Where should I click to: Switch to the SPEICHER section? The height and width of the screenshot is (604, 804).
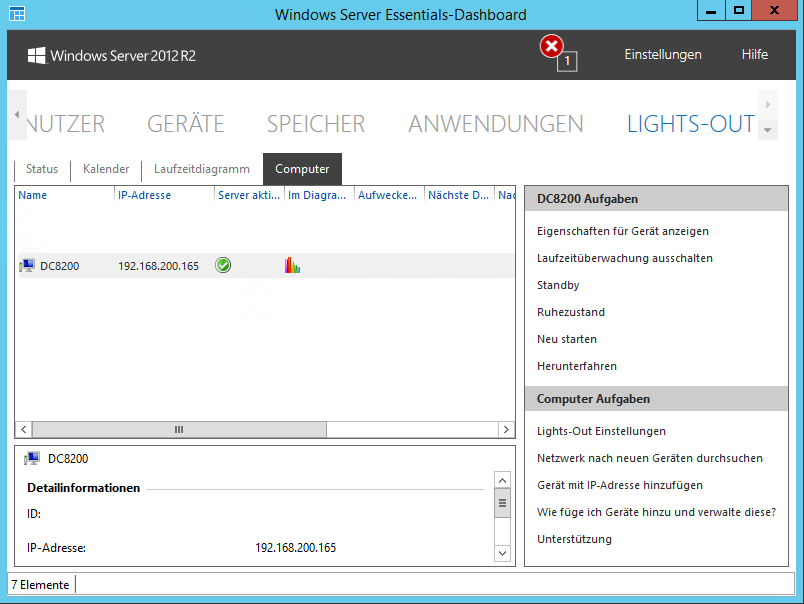tap(316, 124)
